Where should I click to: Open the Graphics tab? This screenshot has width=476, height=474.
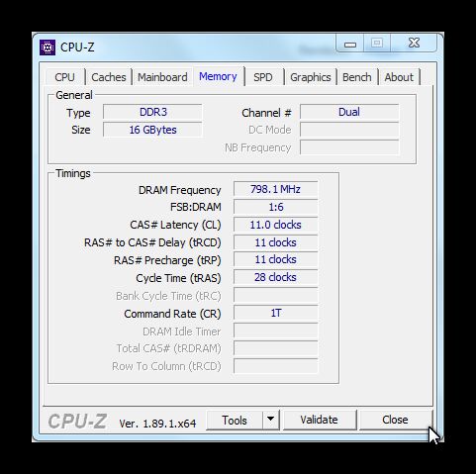(x=311, y=77)
